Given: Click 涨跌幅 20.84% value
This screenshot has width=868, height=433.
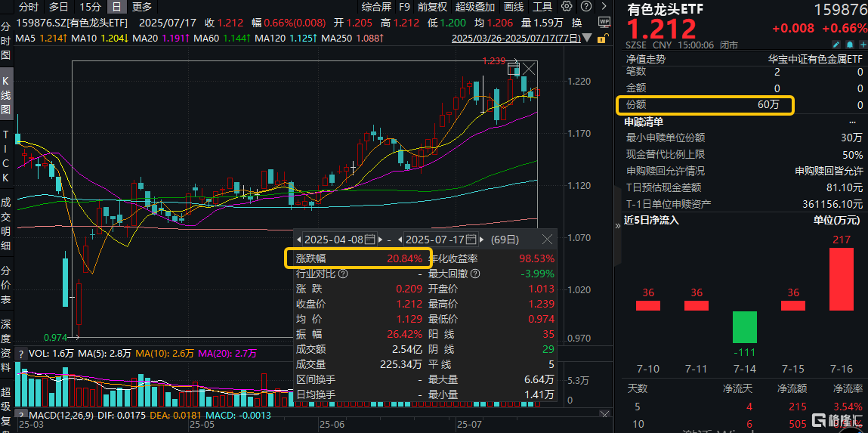Looking at the screenshot, I should (406, 258).
